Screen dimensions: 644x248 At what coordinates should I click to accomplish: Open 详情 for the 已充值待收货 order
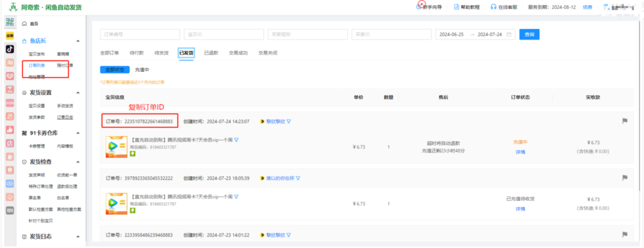[520, 208]
